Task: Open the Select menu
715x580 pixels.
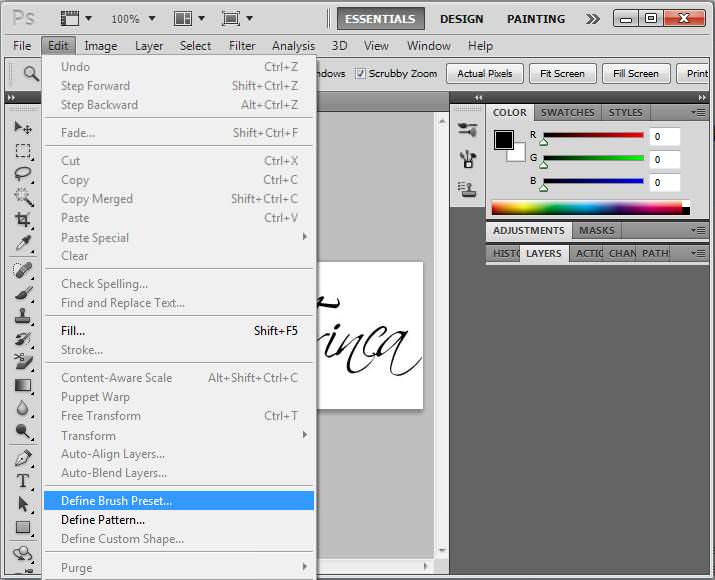Action: (x=195, y=46)
